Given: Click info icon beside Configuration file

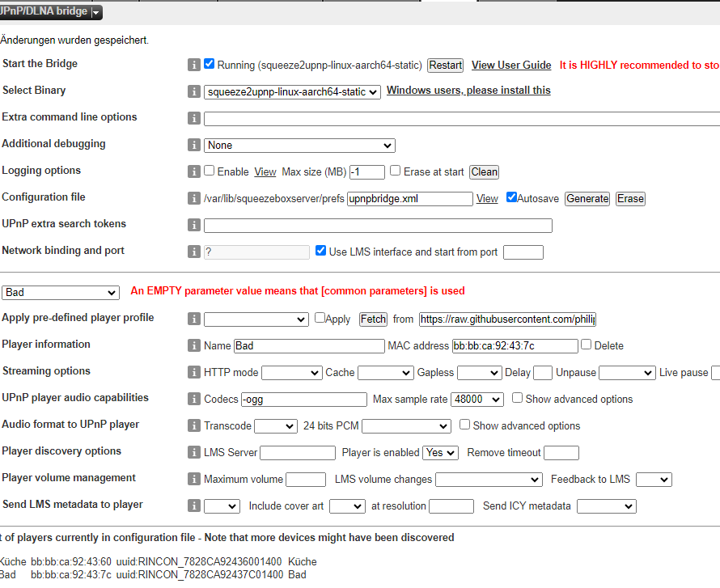Looking at the screenshot, I should click(x=194, y=198).
